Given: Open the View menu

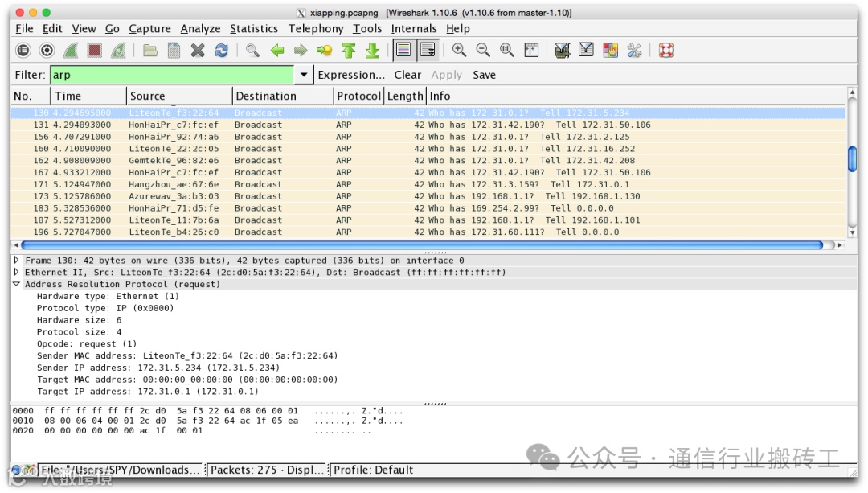Looking at the screenshot, I should [x=84, y=29].
